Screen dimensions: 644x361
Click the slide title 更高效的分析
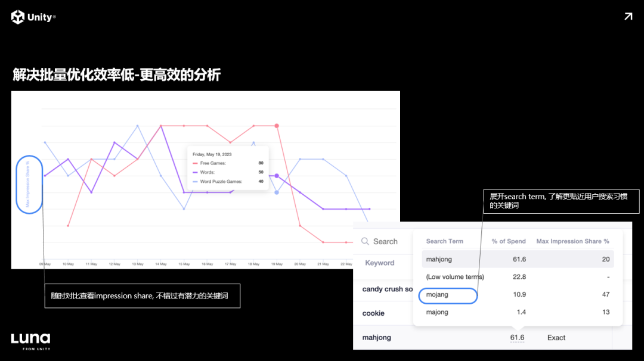tap(180, 74)
